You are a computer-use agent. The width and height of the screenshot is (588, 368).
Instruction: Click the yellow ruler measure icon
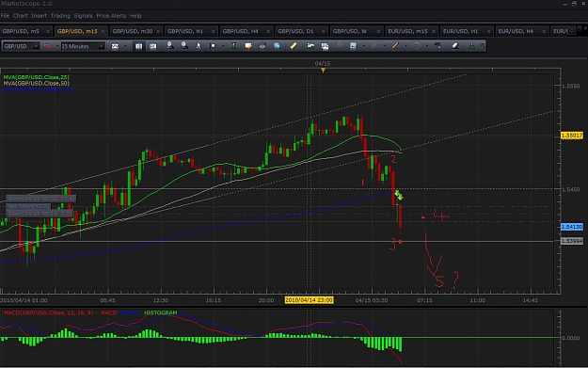pos(294,46)
